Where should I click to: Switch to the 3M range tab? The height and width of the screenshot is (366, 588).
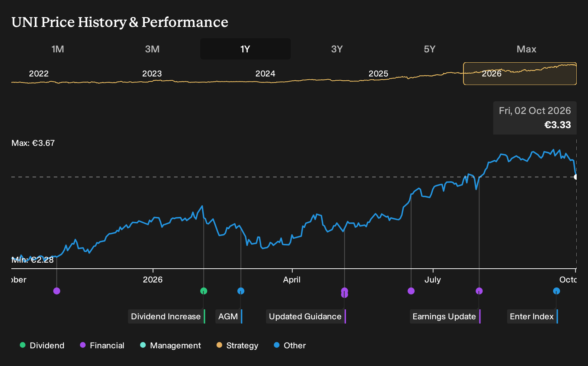pyautogui.click(x=152, y=49)
